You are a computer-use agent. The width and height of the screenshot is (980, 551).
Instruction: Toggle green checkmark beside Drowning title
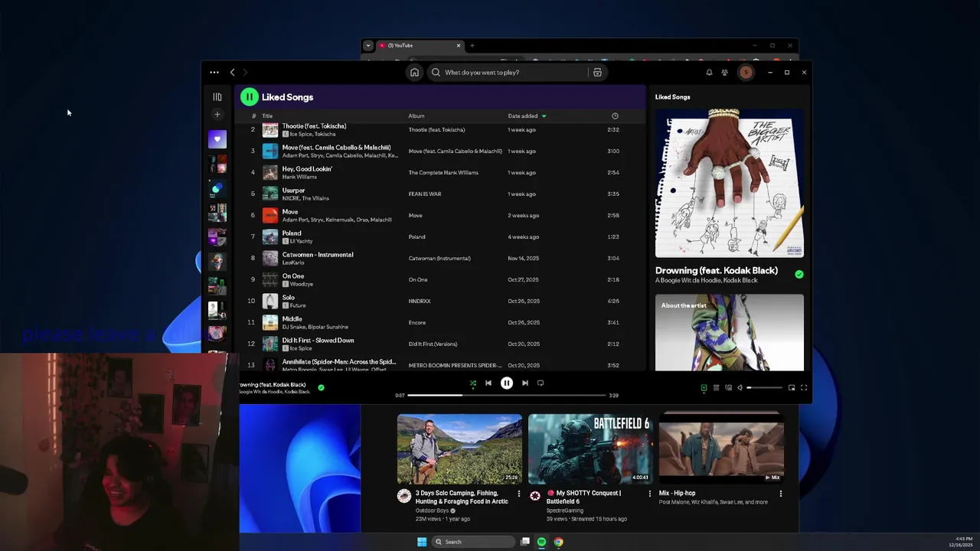click(x=799, y=274)
